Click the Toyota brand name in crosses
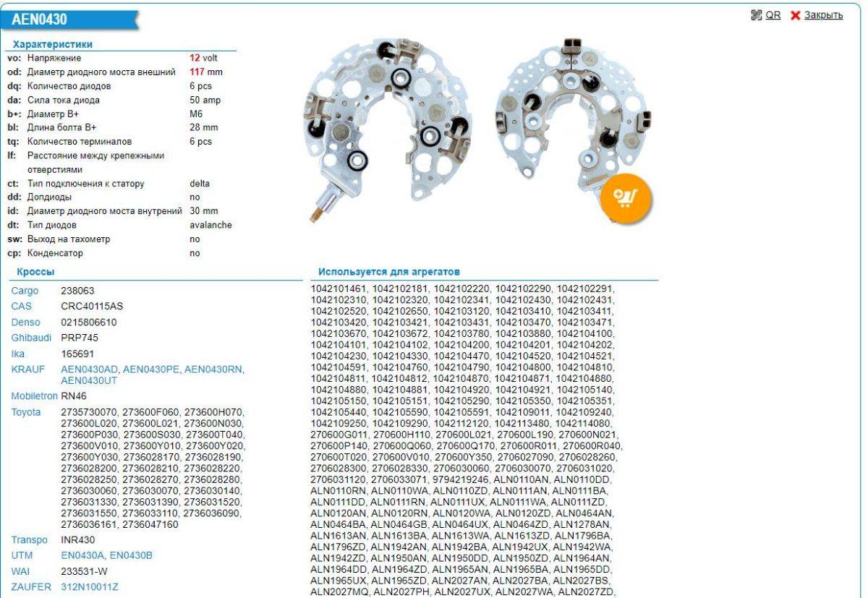 (x=26, y=412)
